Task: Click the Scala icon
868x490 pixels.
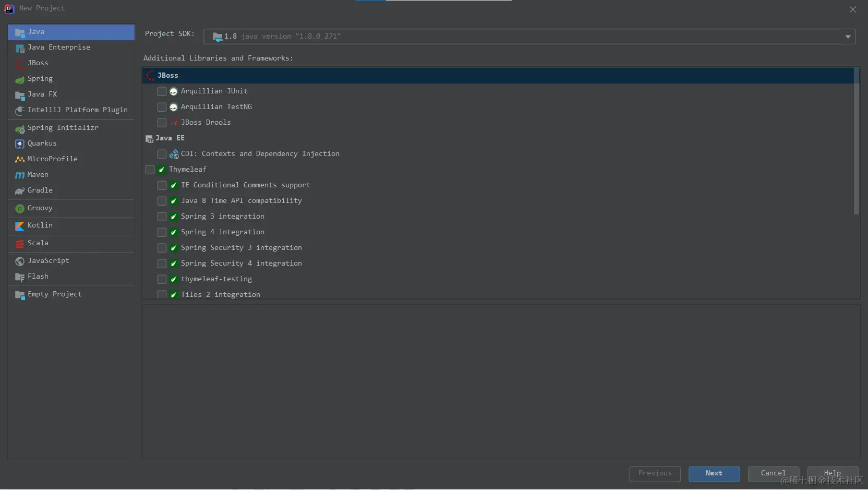Action: pyautogui.click(x=20, y=244)
